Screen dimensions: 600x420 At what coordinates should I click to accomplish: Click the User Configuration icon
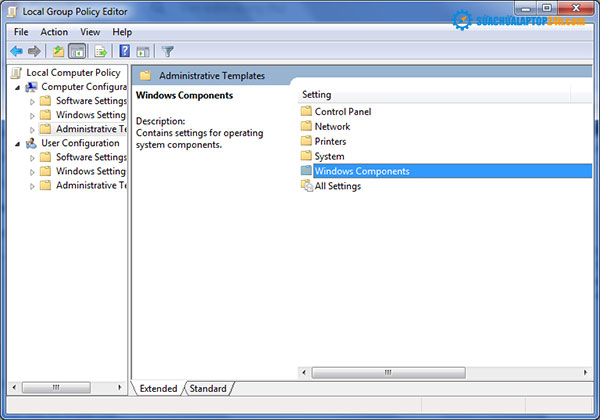click(x=31, y=143)
